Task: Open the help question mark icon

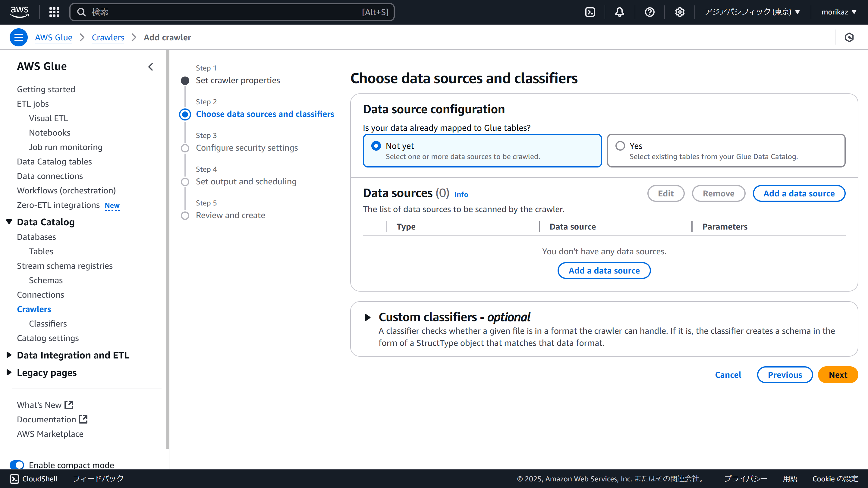Action: tap(649, 12)
